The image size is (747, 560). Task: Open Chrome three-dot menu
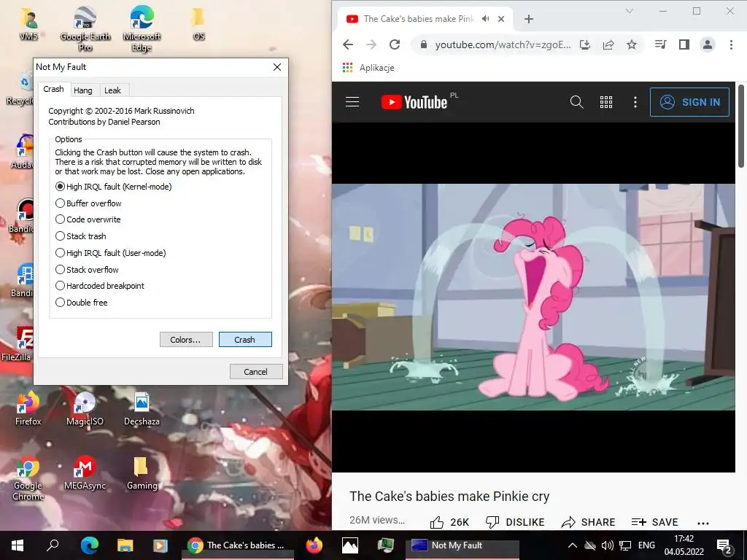[x=731, y=44]
